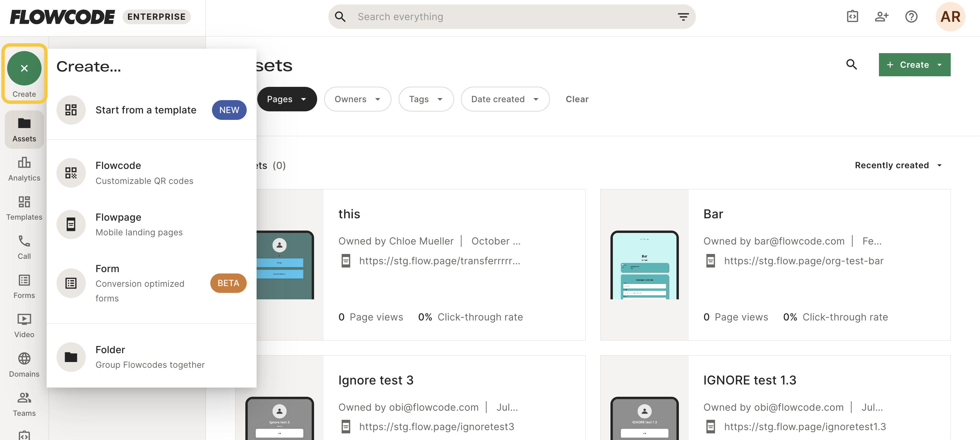Click the Flowcode logo
Screen dimensions: 980x440
tap(62, 17)
